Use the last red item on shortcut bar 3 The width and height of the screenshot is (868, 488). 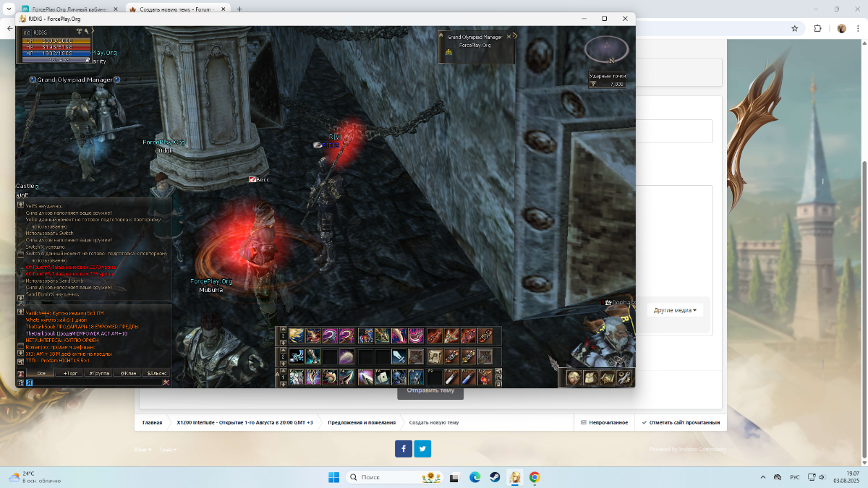(485, 335)
